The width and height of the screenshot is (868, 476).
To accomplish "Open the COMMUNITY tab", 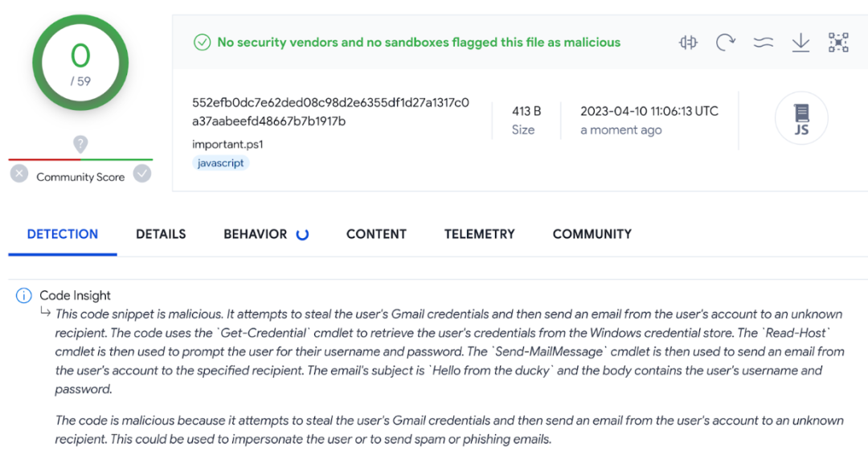I will click(x=592, y=234).
